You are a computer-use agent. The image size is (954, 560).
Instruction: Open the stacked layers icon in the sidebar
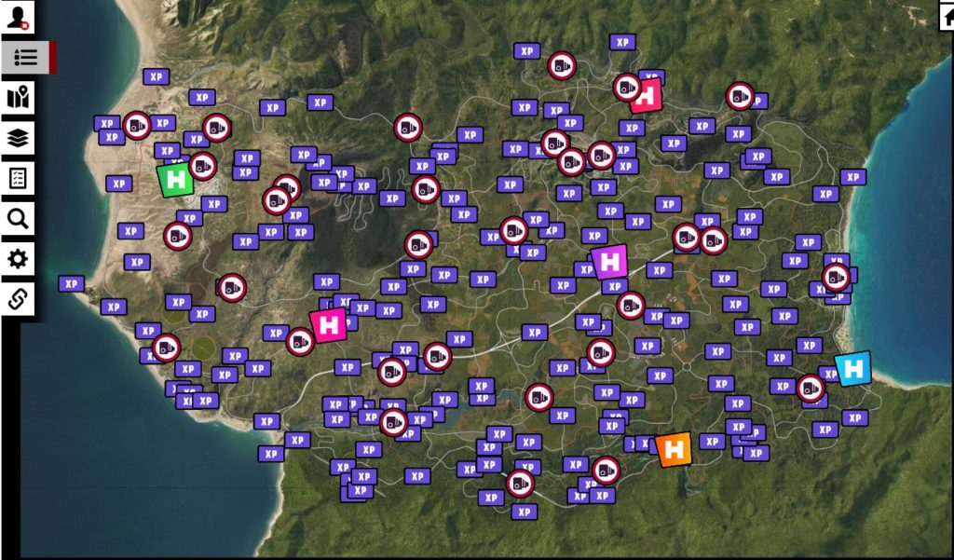(18, 138)
